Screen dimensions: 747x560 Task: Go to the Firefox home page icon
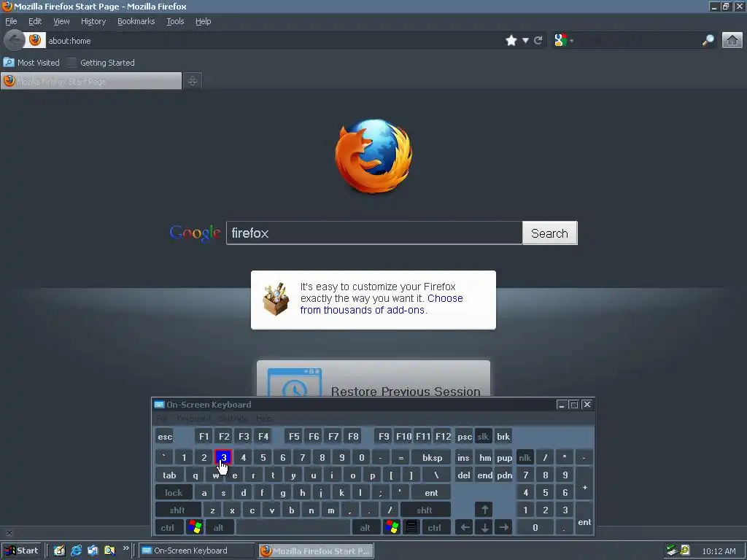[732, 41]
